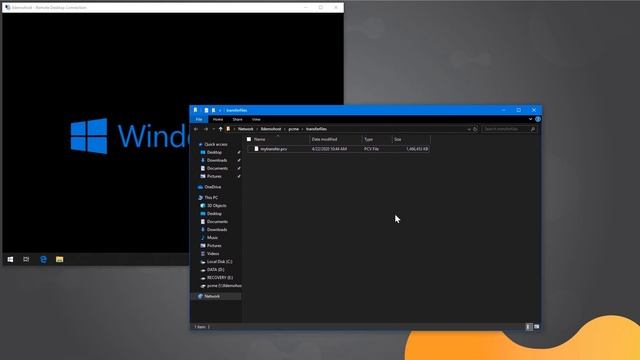Click the pcone share in the address path
The image size is (640, 360).
pyautogui.click(x=293, y=129)
